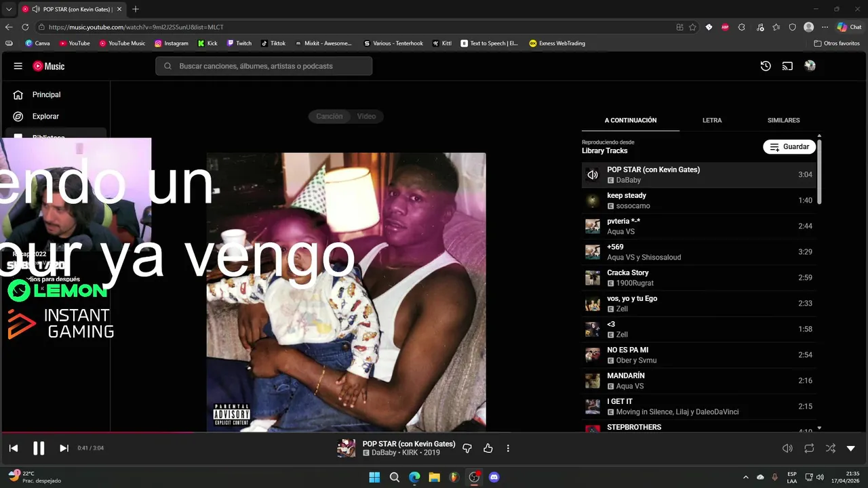Click Guardar to save the queue

[x=789, y=147]
